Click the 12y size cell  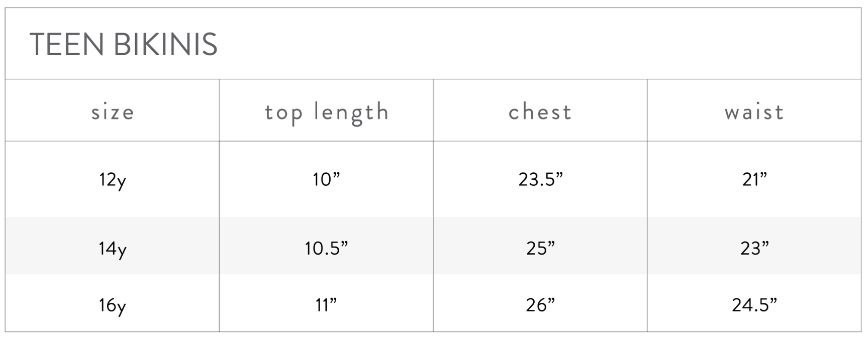(113, 179)
